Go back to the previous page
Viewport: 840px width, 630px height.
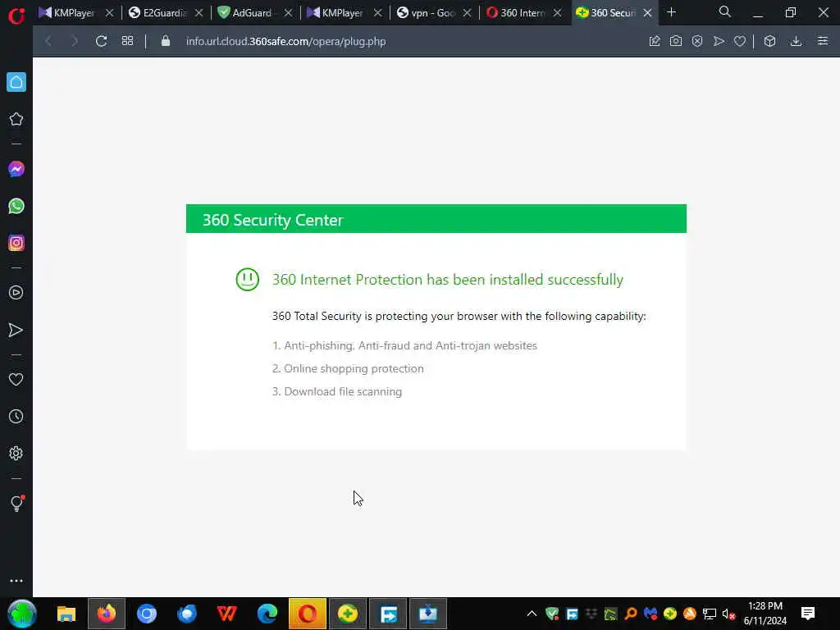pyautogui.click(x=48, y=41)
